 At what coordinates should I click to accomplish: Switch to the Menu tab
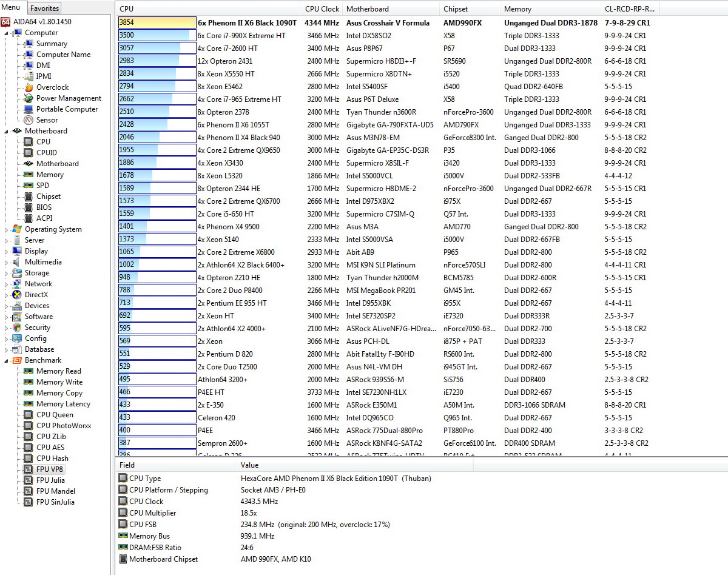[13, 8]
